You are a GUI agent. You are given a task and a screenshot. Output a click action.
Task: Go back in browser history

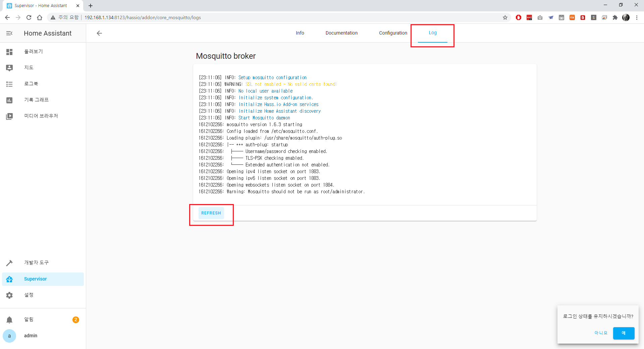click(7, 17)
